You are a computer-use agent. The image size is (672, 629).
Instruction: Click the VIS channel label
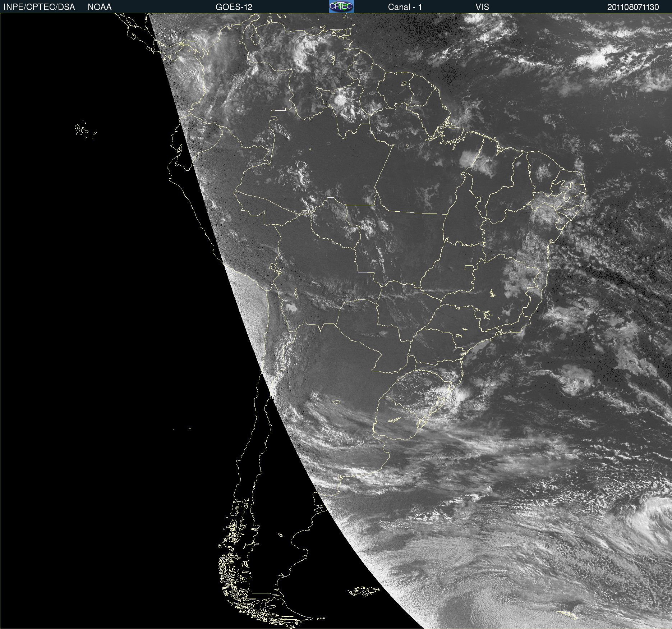(482, 7)
